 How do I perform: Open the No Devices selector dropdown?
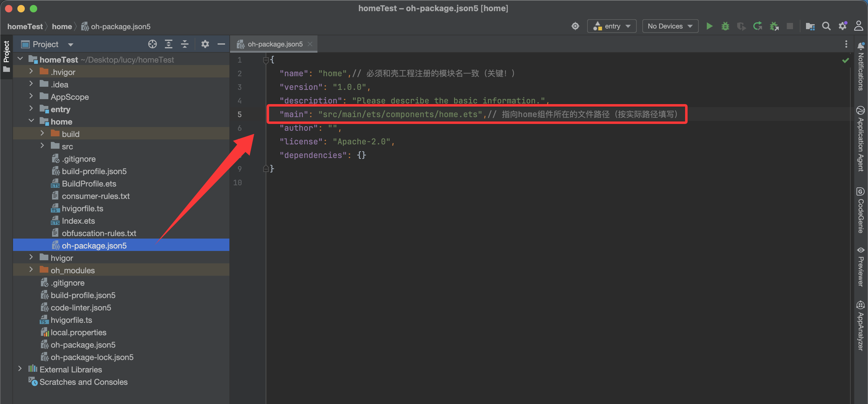tap(670, 26)
